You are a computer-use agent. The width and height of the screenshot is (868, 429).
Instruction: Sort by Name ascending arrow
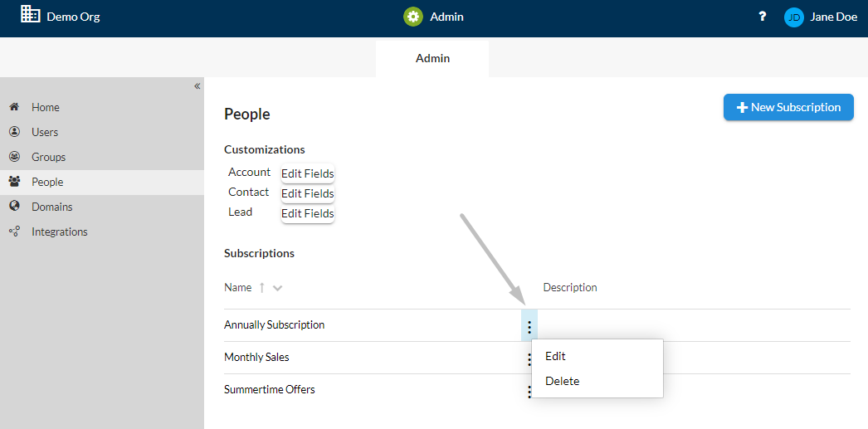coord(262,288)
